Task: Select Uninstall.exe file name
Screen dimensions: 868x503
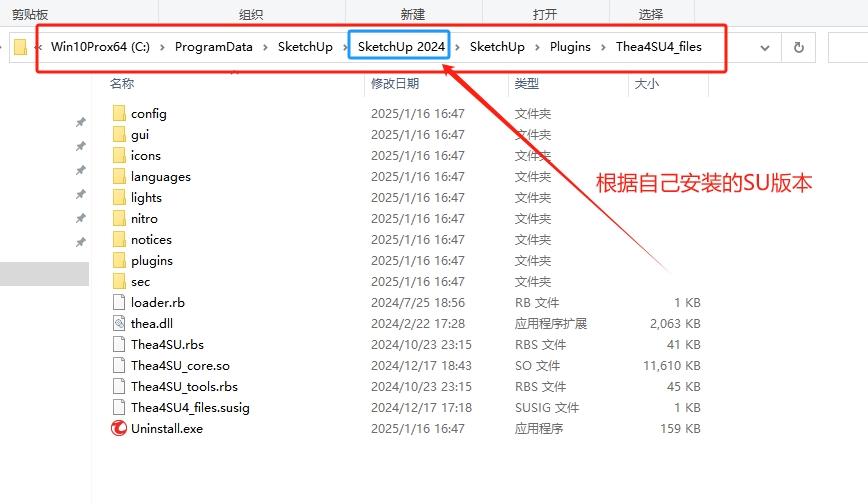Action: (167, 429)
